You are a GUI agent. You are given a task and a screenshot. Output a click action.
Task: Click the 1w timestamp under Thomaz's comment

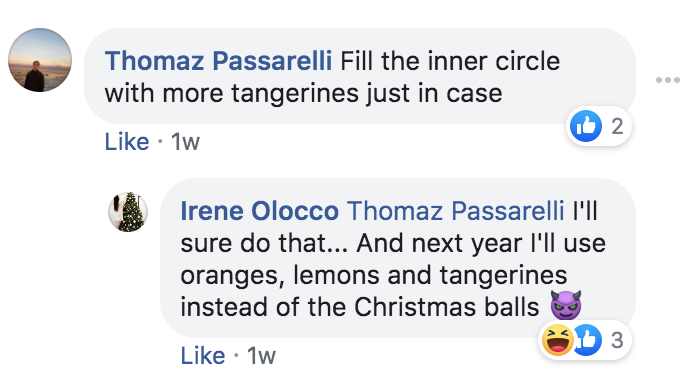[185, 142]
